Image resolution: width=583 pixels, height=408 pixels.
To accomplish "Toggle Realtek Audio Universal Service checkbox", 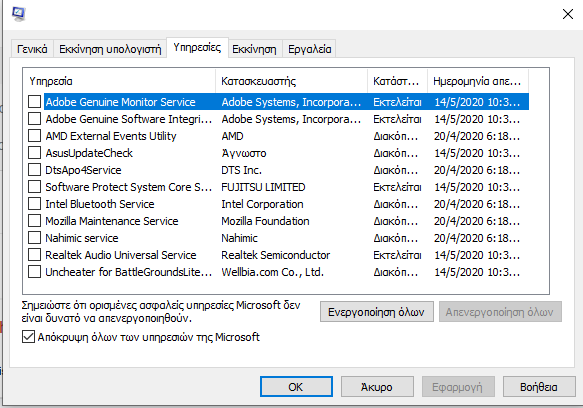I will 35,255.
